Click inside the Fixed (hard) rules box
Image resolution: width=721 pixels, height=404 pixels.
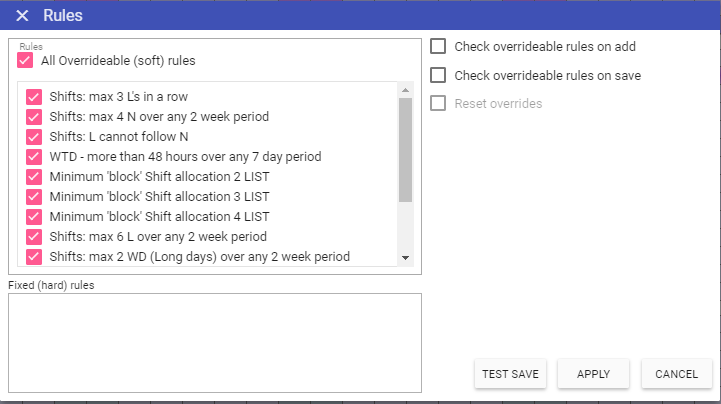pos(214,342)
